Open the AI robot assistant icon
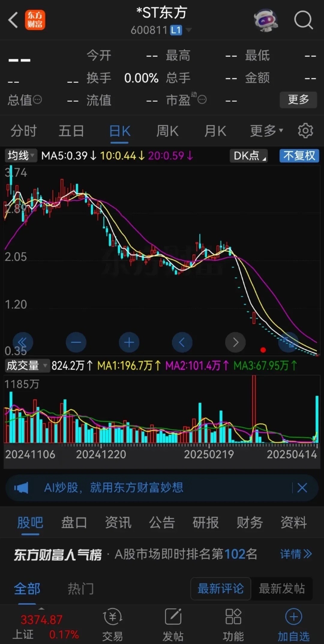Image resolution: width=324 pixels, height=644 pixels. tap(266, 20)
